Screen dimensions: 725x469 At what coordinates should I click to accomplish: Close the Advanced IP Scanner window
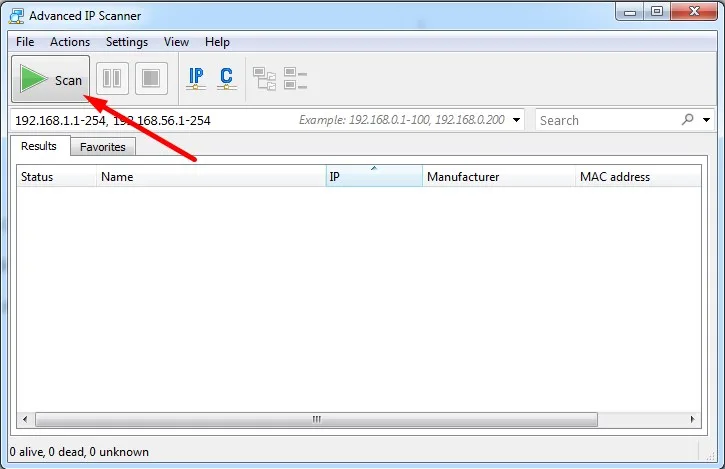tap(694, 12)
